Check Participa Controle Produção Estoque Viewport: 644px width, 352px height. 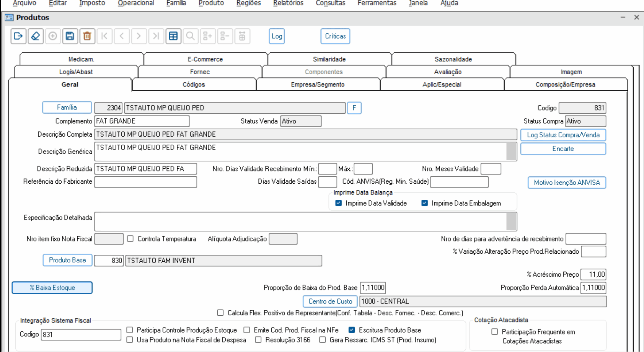click(x=130, y=330)
